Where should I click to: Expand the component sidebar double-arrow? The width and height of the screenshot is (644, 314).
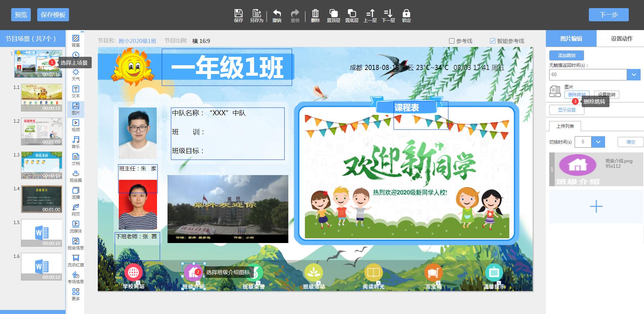[x=82, y=32]
